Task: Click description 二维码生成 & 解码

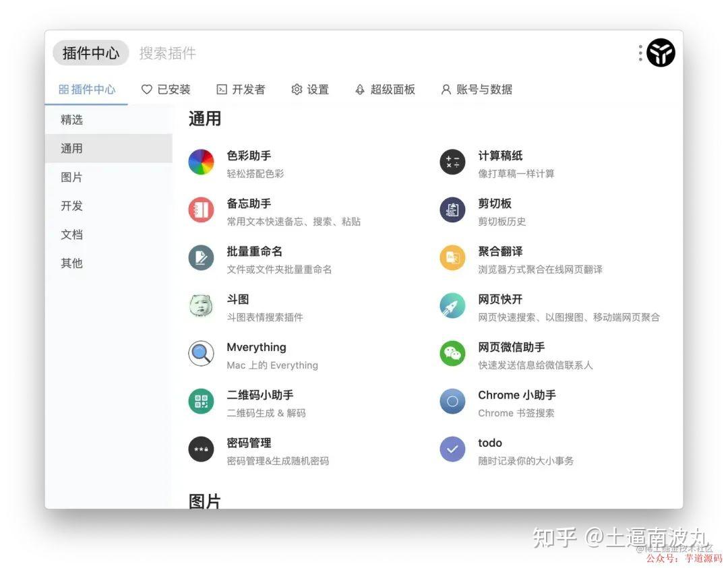Action: click(266, 413)
